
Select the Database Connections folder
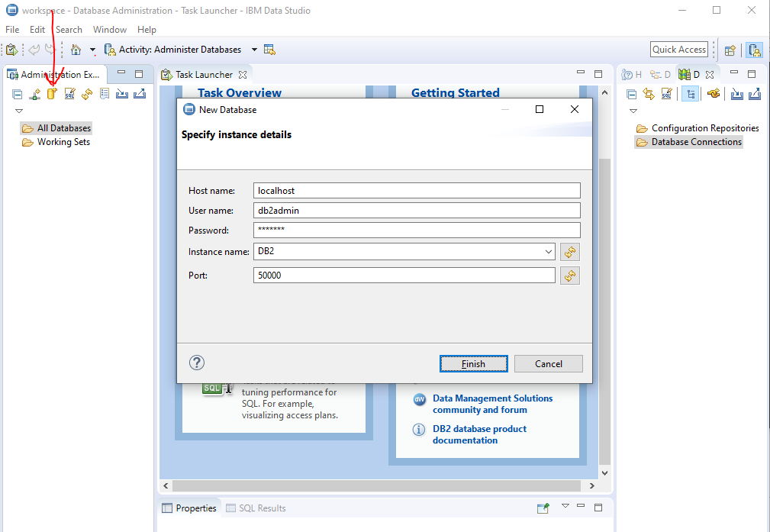click(688, 142)
